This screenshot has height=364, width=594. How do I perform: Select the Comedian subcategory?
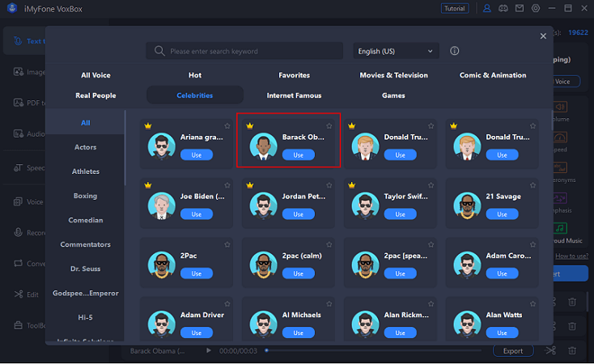click(85, 220)
